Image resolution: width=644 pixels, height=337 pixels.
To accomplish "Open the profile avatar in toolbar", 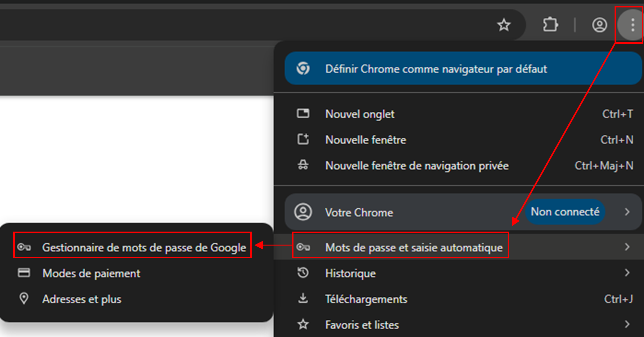I will point(600,25).
